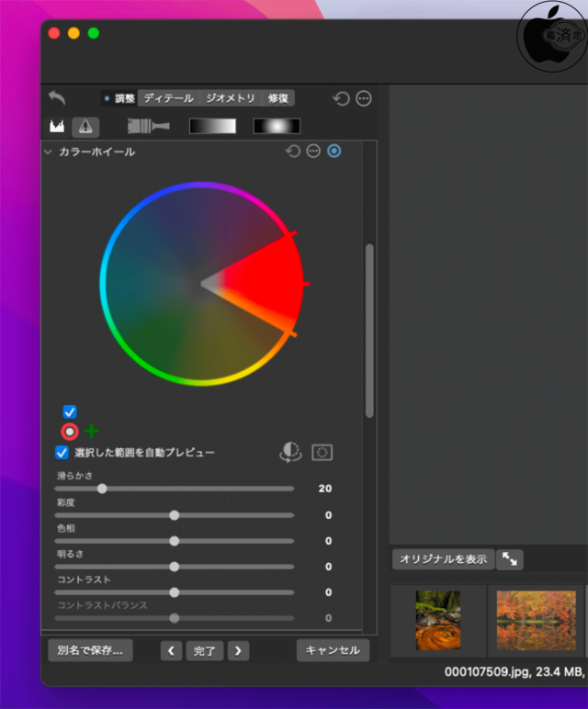Click the キャンセル button
This screenshot has width=588, height=709.
(x=333, y=650)
